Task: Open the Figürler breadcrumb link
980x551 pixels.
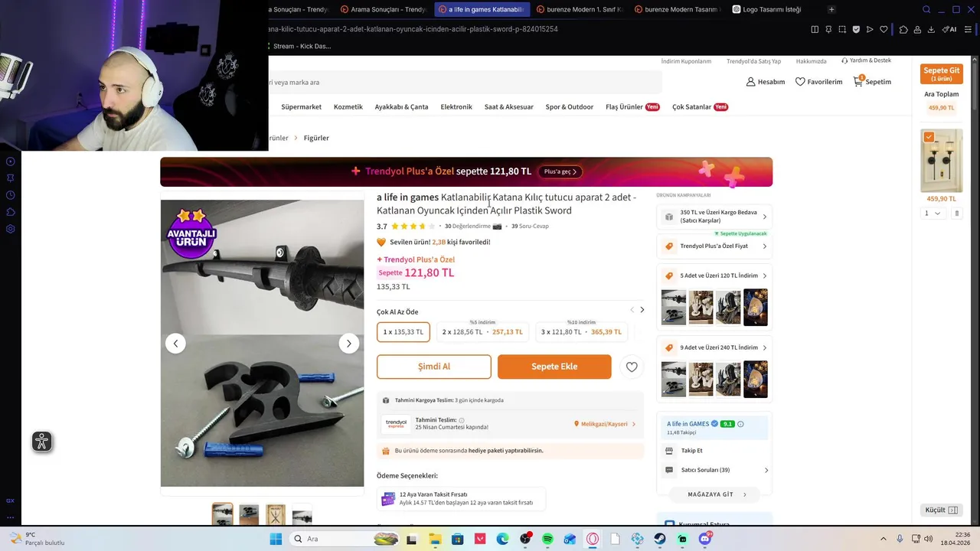Action: (x=316, y=138)
